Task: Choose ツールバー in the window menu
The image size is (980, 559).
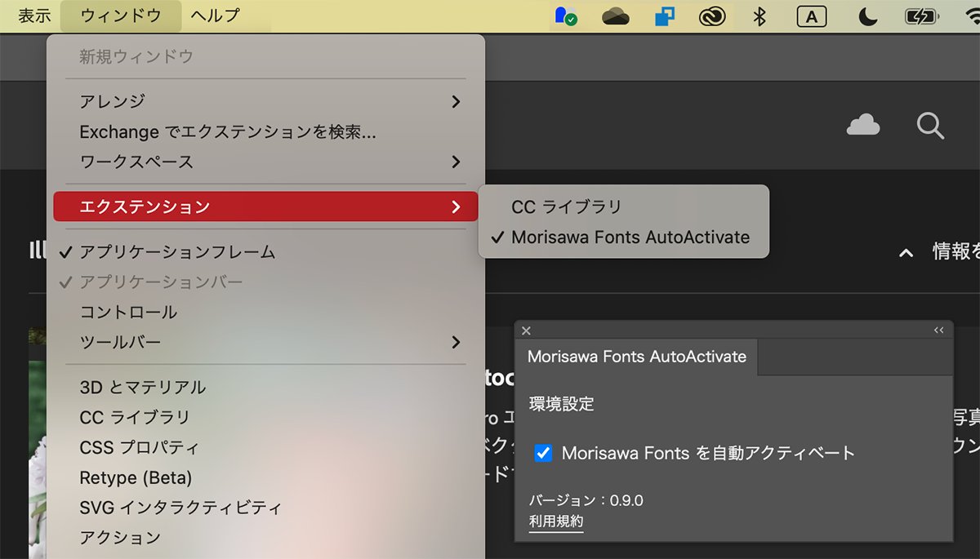Action: (x=265, y=342)
